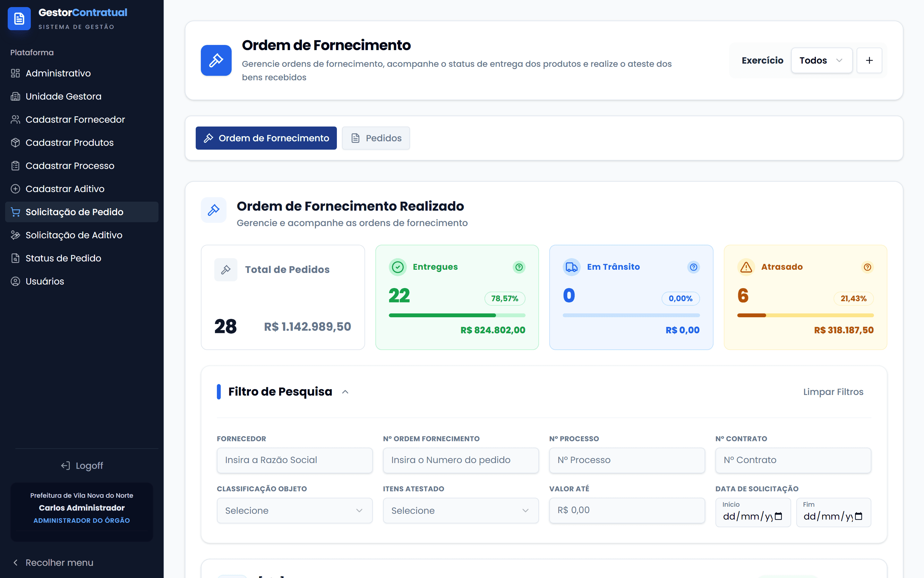Open help icon on Em Trânsito card
The height and width of the screenshot is (578, 924).
tap(693, 267)
